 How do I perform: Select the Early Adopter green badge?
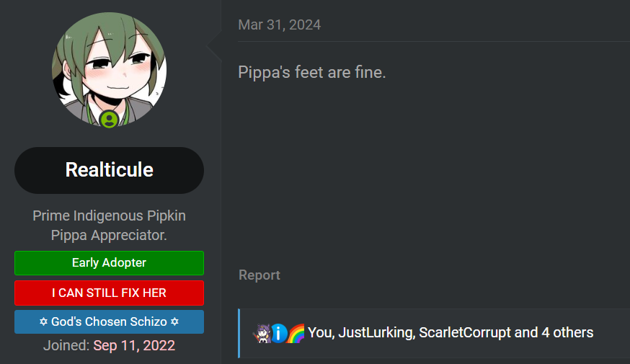(x=110, y=263)
